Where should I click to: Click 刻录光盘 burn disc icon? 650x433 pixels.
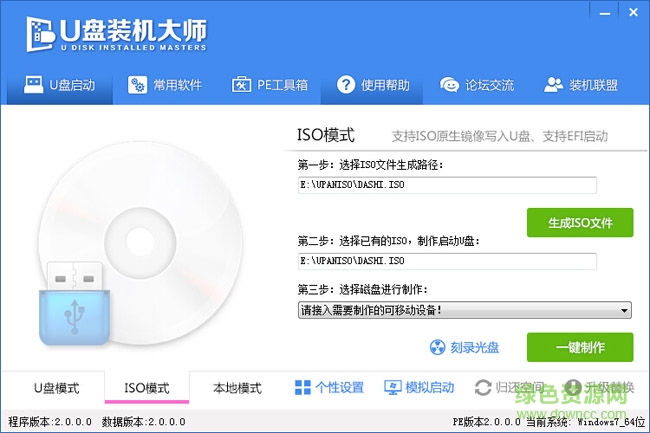436,348
